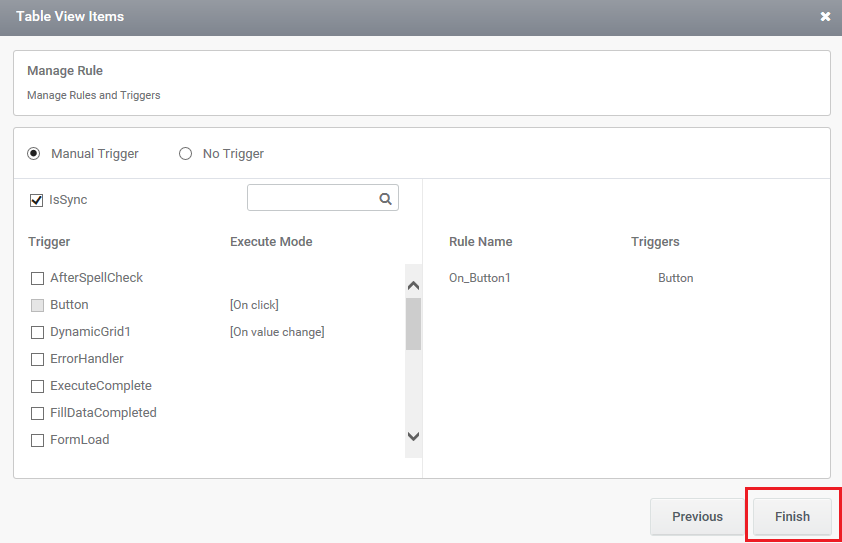Close the Table View Items dialog
This screenshot has width=842, height=543.
point(825,17)
